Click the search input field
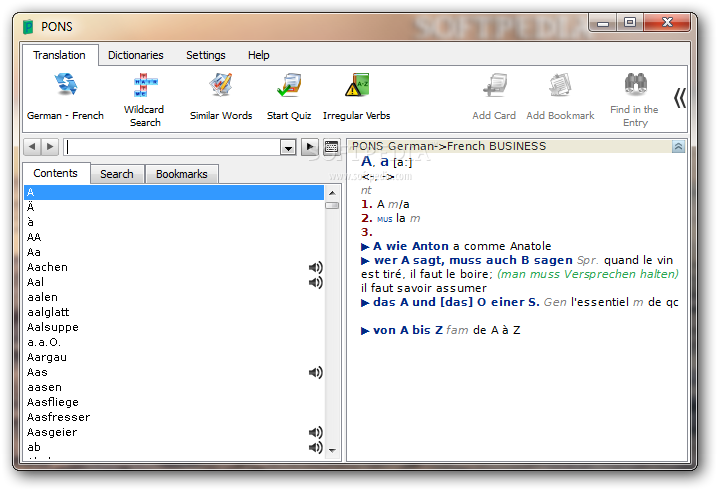 click(172, 147)
